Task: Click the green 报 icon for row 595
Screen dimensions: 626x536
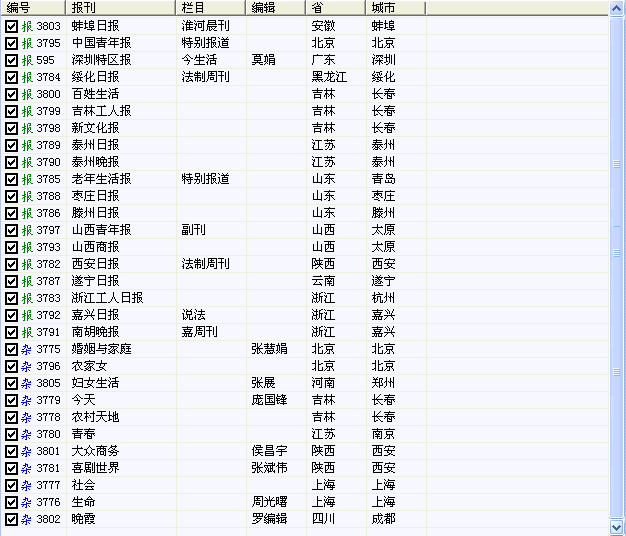Action: pyautogui.click(x=27, y=60)
